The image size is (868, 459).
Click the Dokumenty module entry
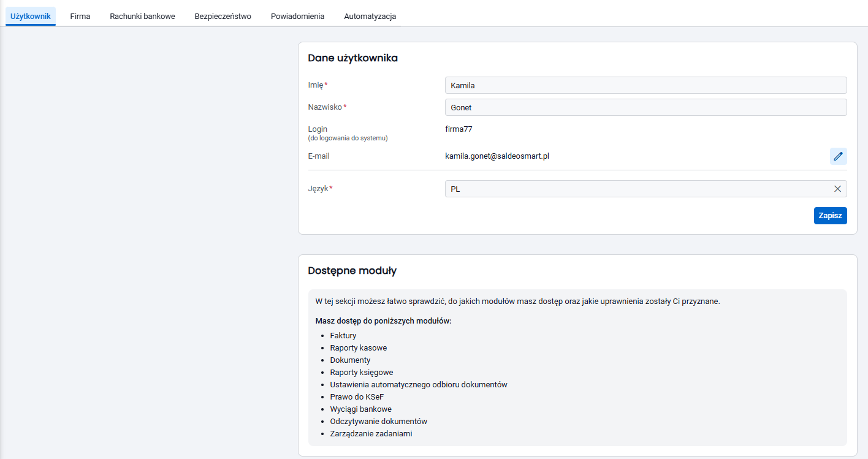[350, 360]
